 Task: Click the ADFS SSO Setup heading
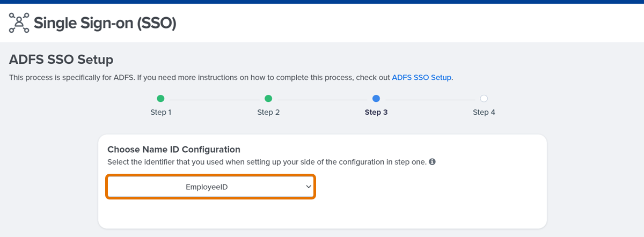pos(61,59)
